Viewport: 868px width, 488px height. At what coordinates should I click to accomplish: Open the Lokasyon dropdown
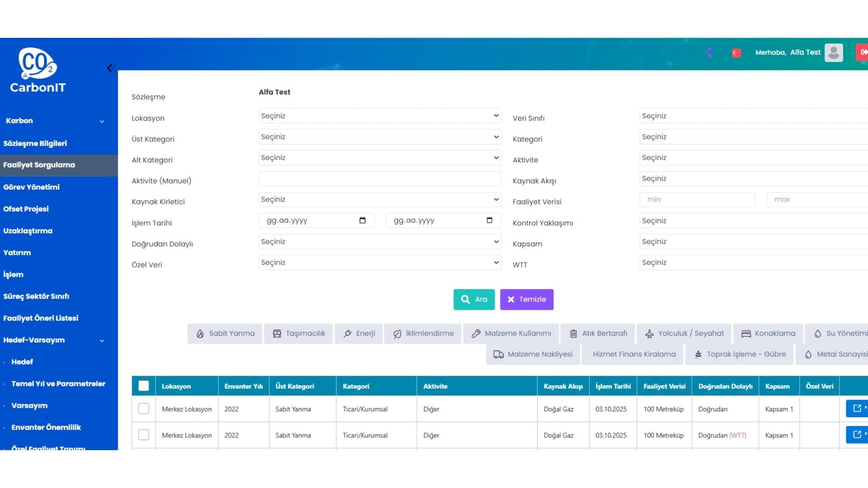pos(380,116)
